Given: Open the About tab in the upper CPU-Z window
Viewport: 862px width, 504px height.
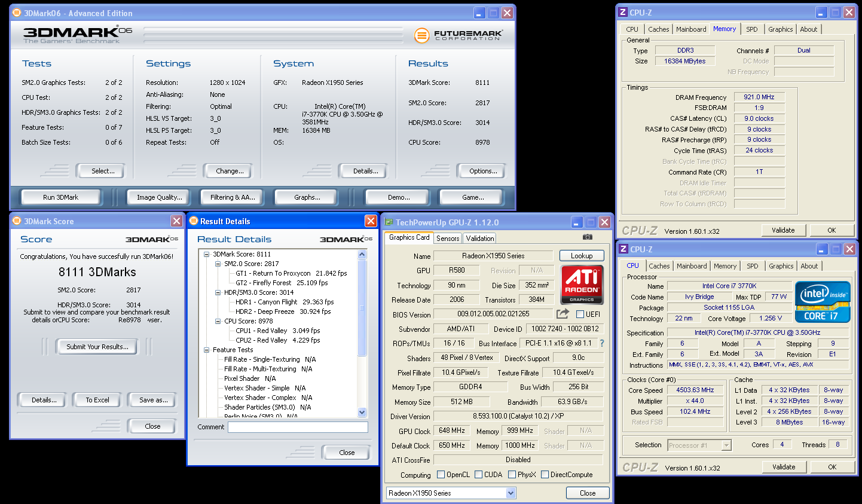Looking at the screenshot, I should [809, 29].
